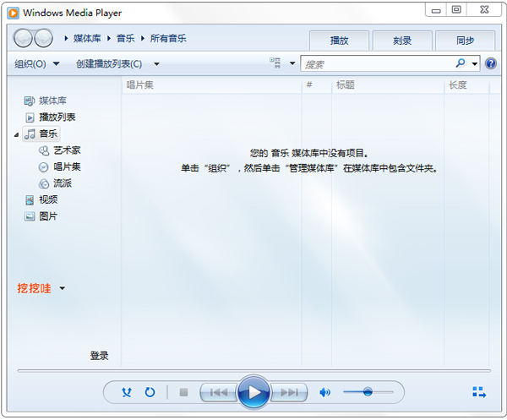507x420 pixels.
Task: Click the 唱片集 disc icon in sidebar
Action: (43, 167)
